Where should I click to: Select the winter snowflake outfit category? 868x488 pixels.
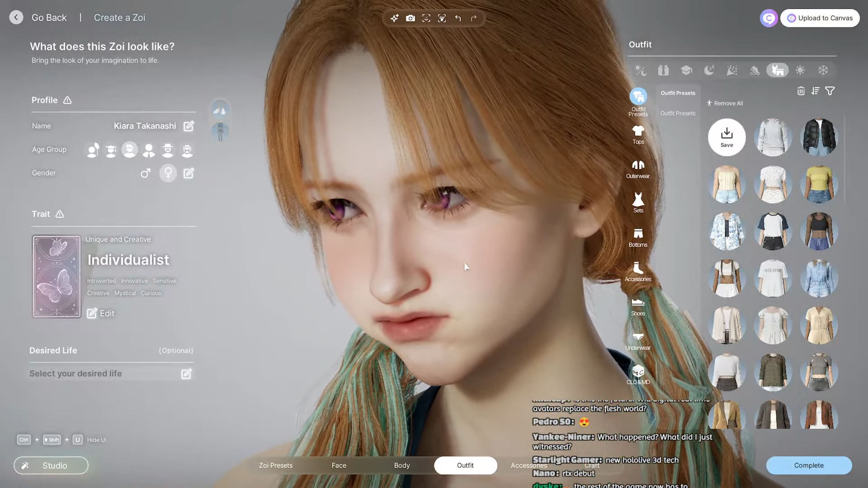click(x=823, y=70)
